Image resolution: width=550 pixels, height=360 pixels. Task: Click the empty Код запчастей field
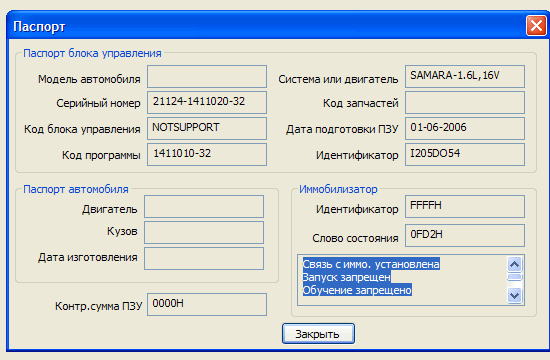pyautogui.click(x=465, y=102)
